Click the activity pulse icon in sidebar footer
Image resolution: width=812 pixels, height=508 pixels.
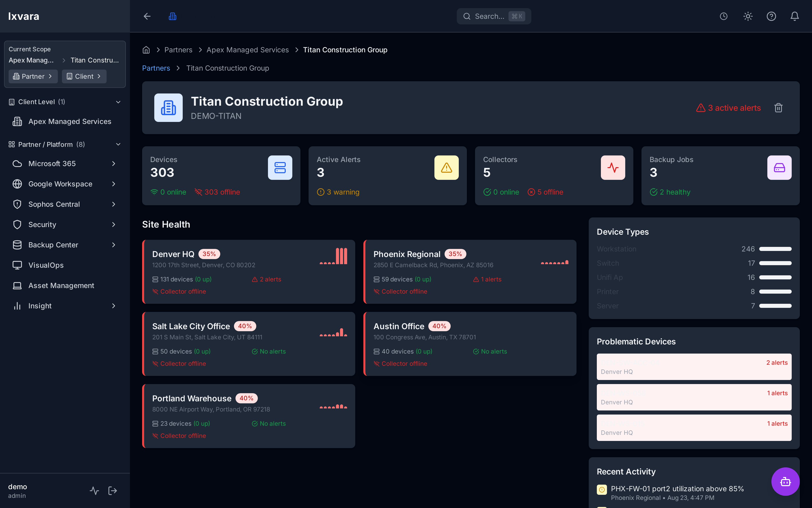pyautogui.click(x=94, y=491)
